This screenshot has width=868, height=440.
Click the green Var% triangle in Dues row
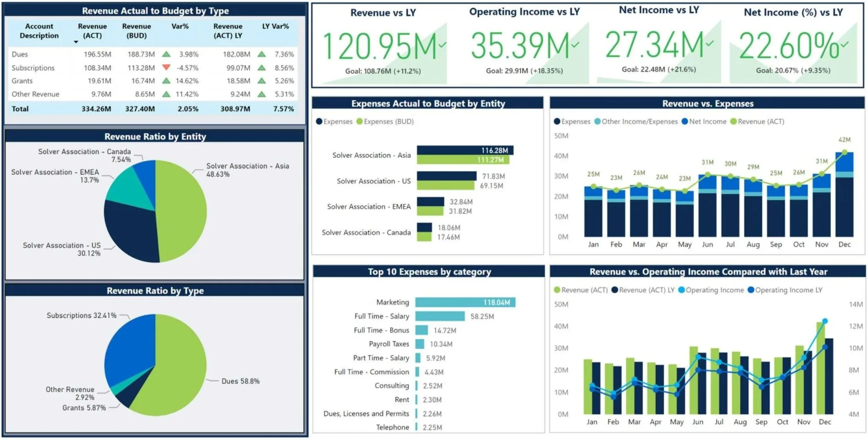(166, 54)
